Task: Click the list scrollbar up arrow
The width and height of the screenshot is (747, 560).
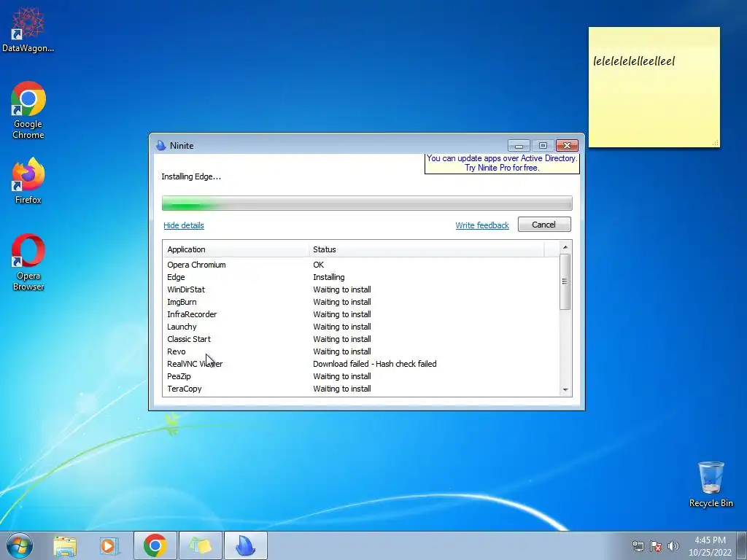Action: coord(565,246)
